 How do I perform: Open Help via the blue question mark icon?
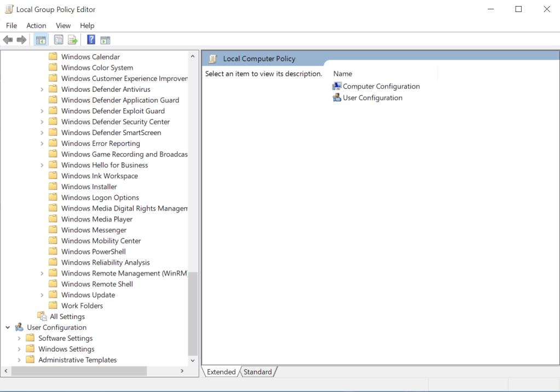91,40
